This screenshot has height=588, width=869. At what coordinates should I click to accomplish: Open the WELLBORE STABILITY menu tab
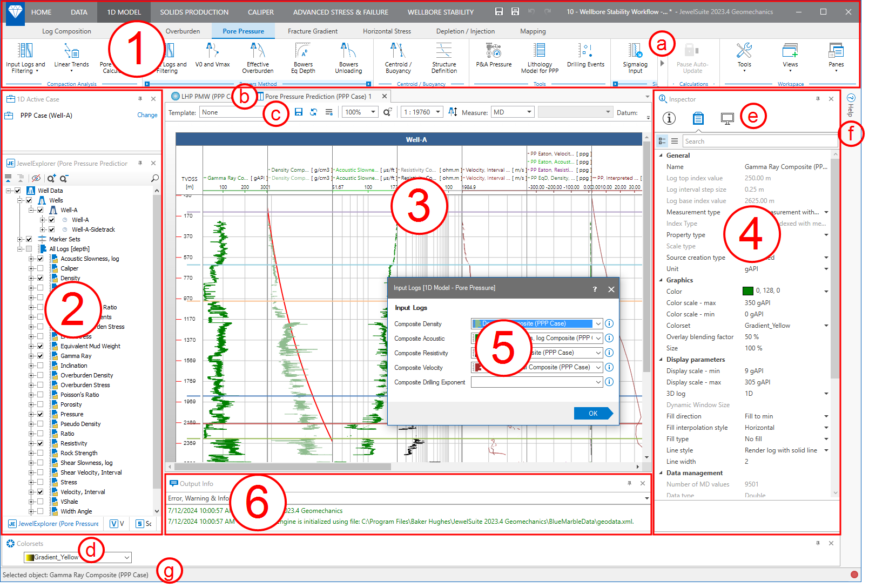coord(440,12)
